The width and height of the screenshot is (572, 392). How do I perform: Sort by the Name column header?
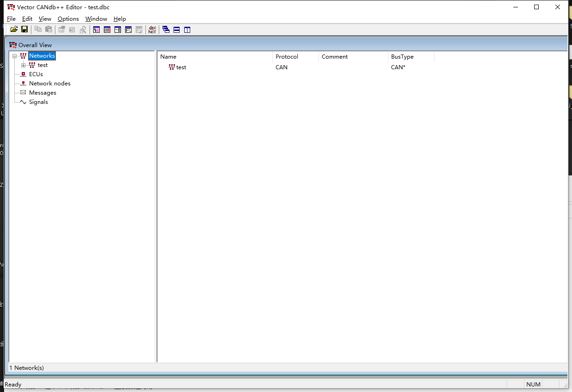215,57
